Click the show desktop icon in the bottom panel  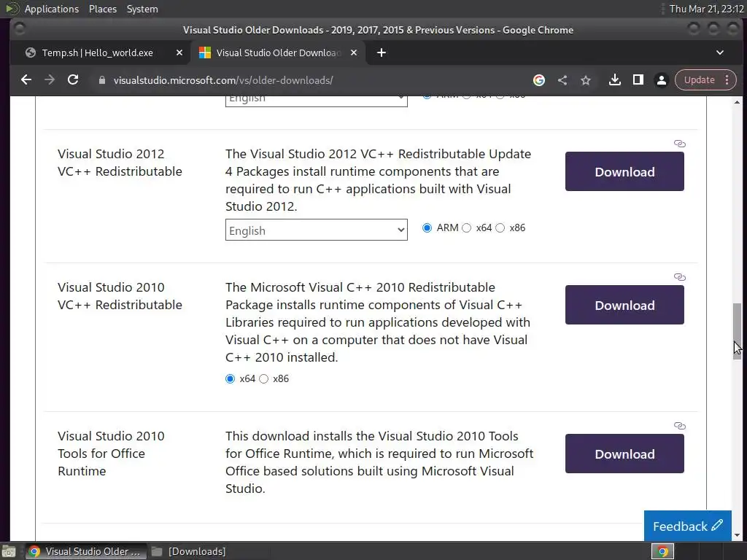click(x=9, y=551)
